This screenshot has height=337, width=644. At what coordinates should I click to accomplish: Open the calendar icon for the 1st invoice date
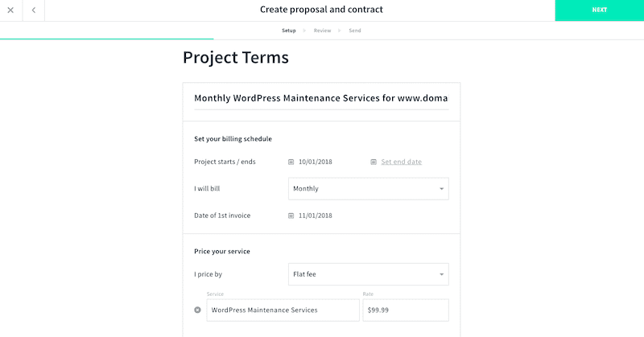pyautogui.click(x=291, y=216)
